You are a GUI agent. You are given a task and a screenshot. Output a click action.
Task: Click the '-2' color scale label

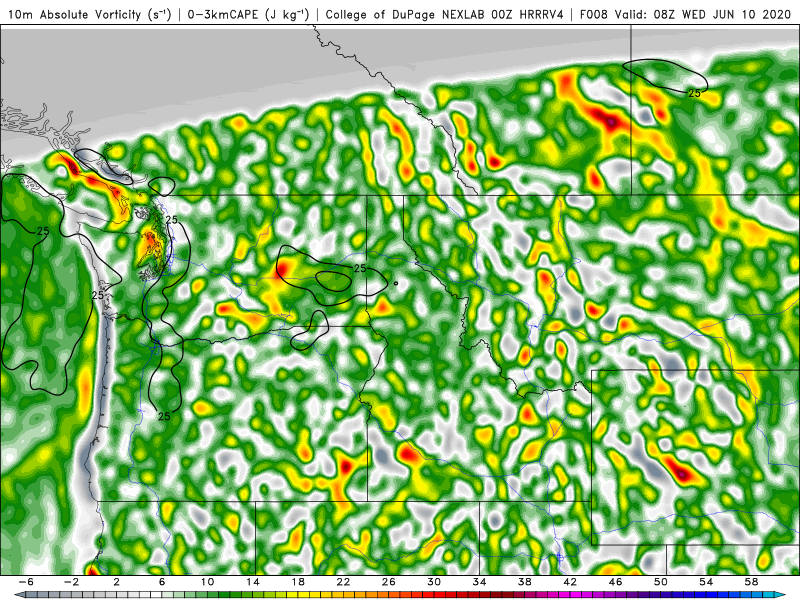click(x=71, y=582)
